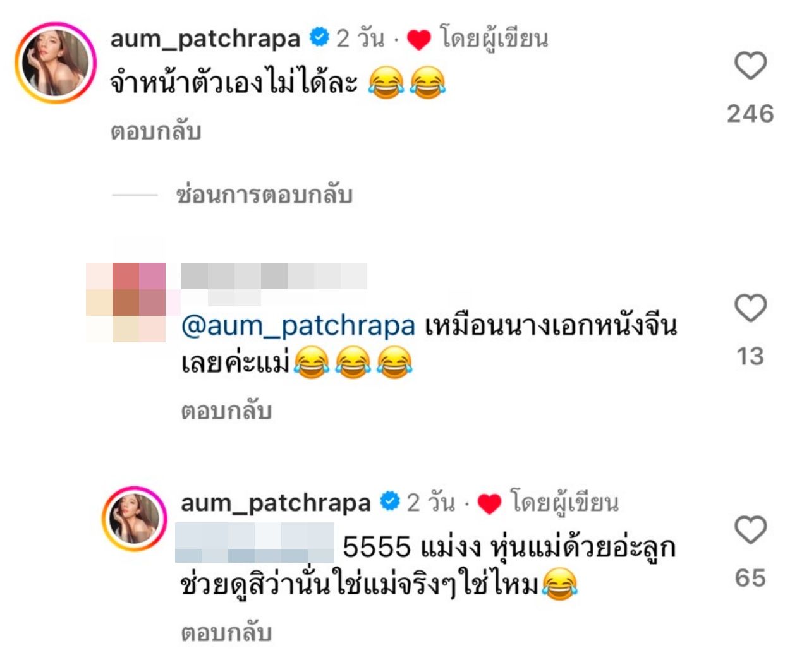Click the red heart in the bottom reply header

tap(489, 504)
